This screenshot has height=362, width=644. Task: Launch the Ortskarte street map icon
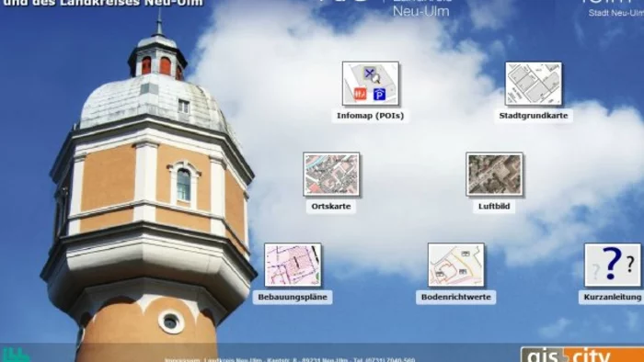tap(331, 175)
